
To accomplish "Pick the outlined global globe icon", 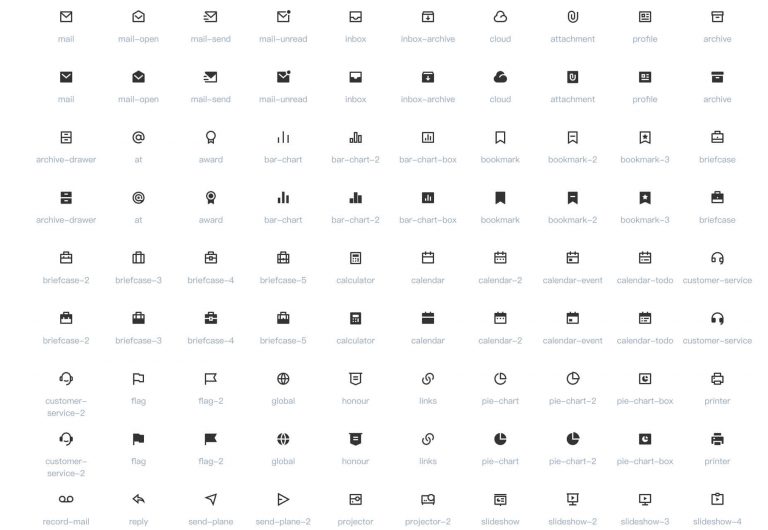I will pyautogui.click(x=283, y=379).
